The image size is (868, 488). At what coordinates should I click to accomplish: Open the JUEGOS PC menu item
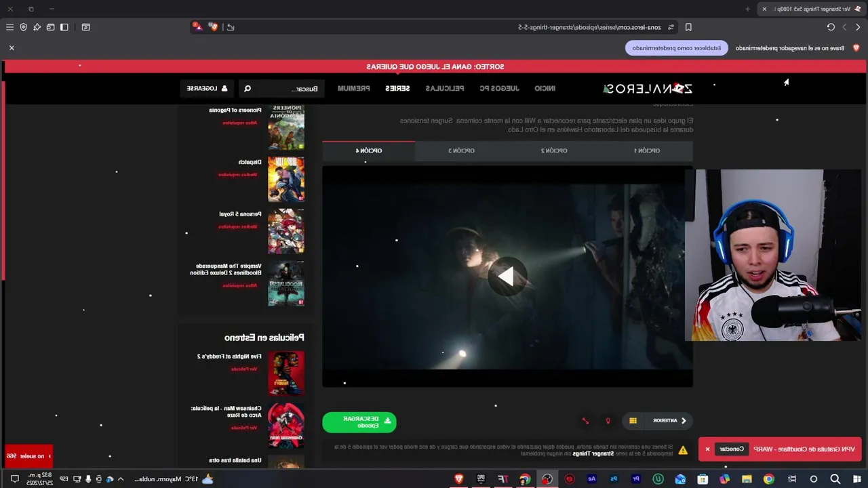499,88
